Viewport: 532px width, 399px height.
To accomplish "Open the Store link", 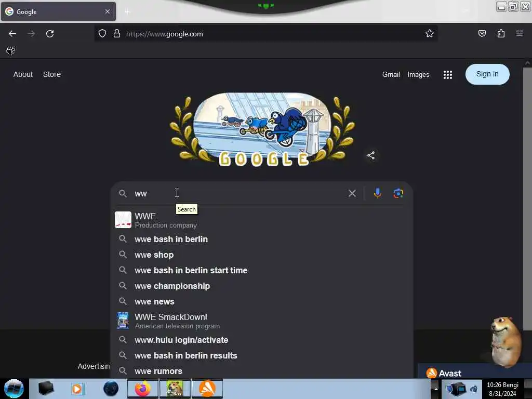I will click(52, 74).
